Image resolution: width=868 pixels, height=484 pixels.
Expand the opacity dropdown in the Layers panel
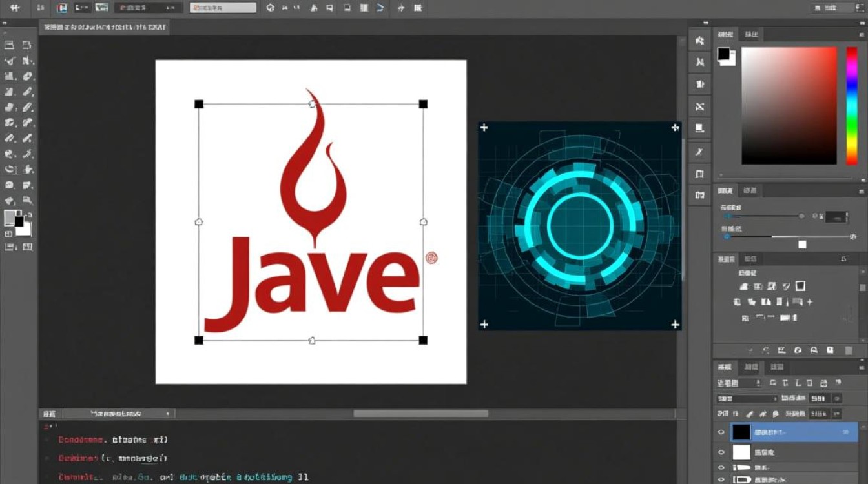[837, 399]
